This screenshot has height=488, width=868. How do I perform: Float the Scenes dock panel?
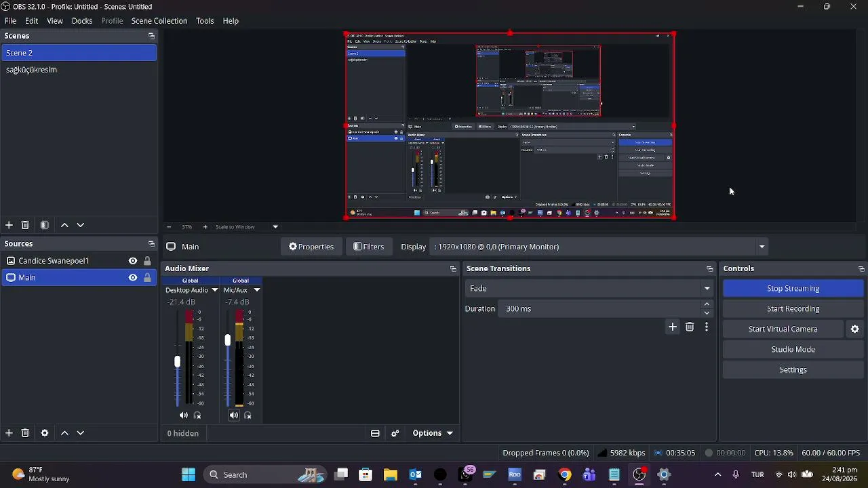coord(151,36)
